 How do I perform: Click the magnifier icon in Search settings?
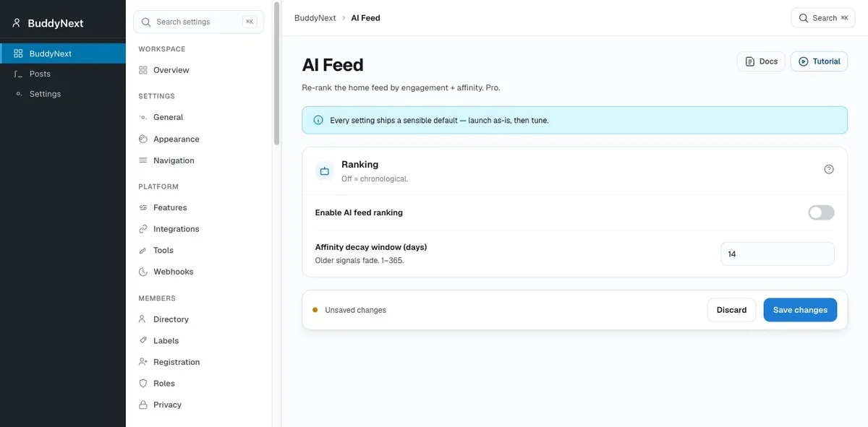(x=146, y=22)
